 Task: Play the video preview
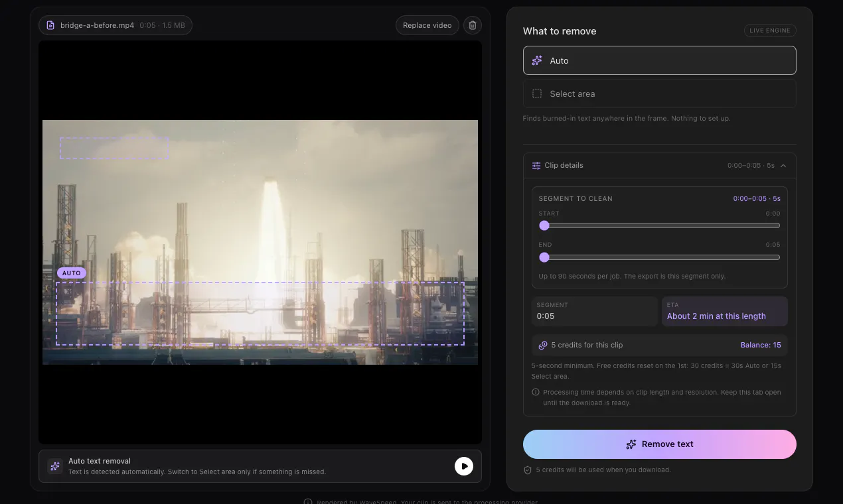(x=464, y=466)
